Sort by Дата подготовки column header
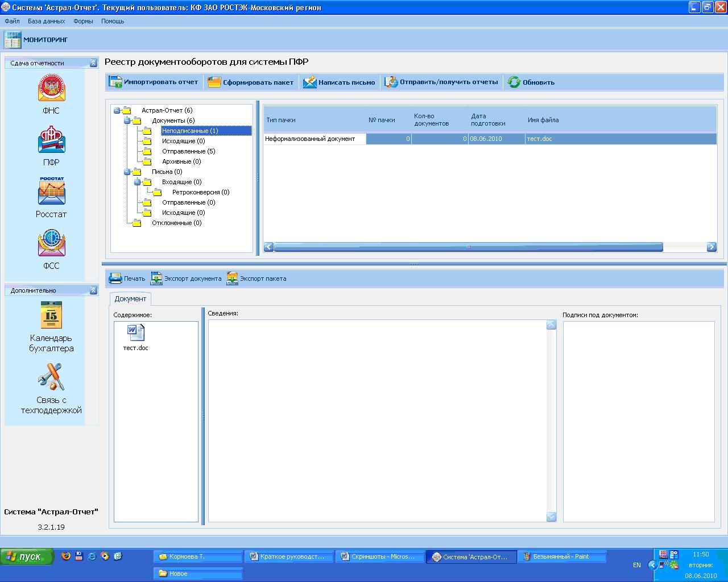 click(x=497, y=120)
